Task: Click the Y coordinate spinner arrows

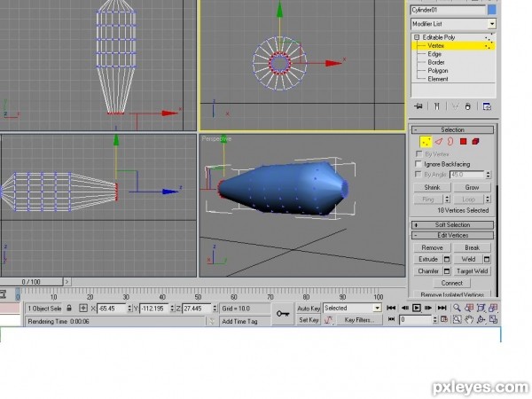Action: click(x=172, y=309)
